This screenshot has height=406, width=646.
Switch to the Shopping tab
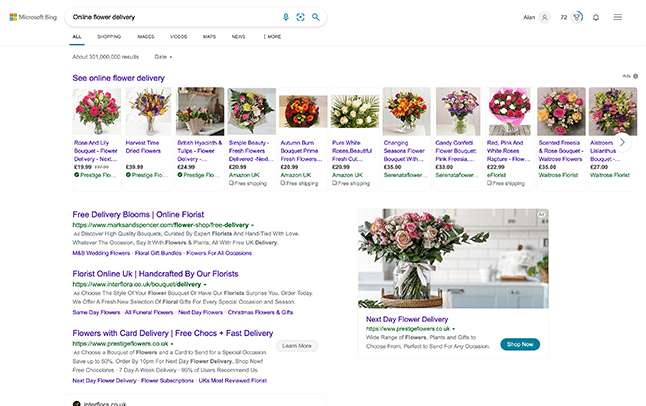click(109, 37)
